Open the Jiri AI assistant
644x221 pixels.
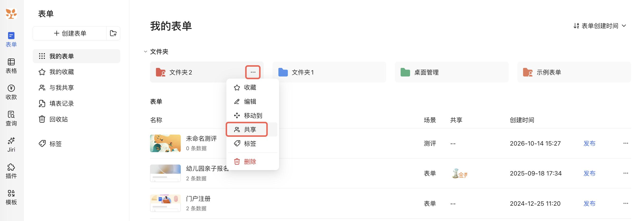coord(11,145)
